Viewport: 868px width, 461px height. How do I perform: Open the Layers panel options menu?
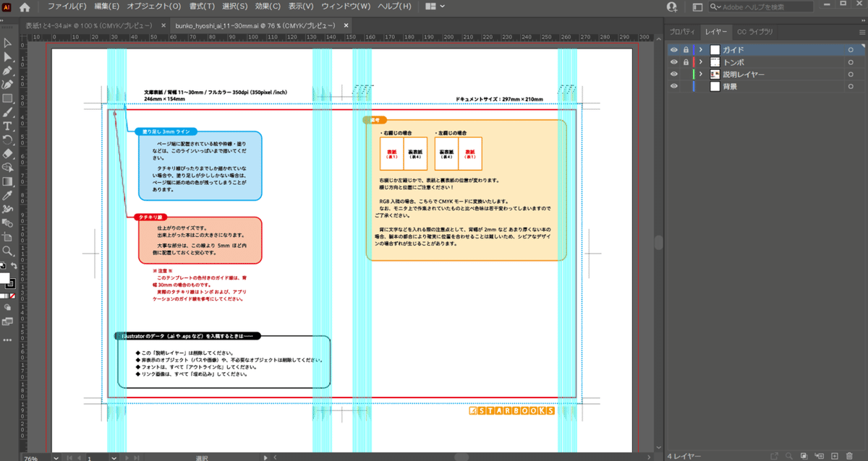[x=862, y=32]
